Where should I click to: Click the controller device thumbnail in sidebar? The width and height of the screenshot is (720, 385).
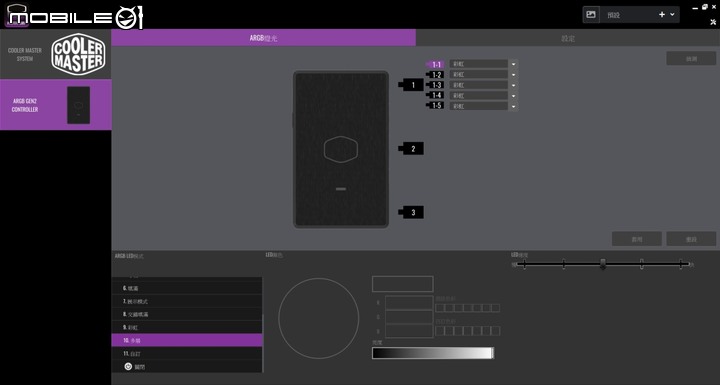point(79,105)
